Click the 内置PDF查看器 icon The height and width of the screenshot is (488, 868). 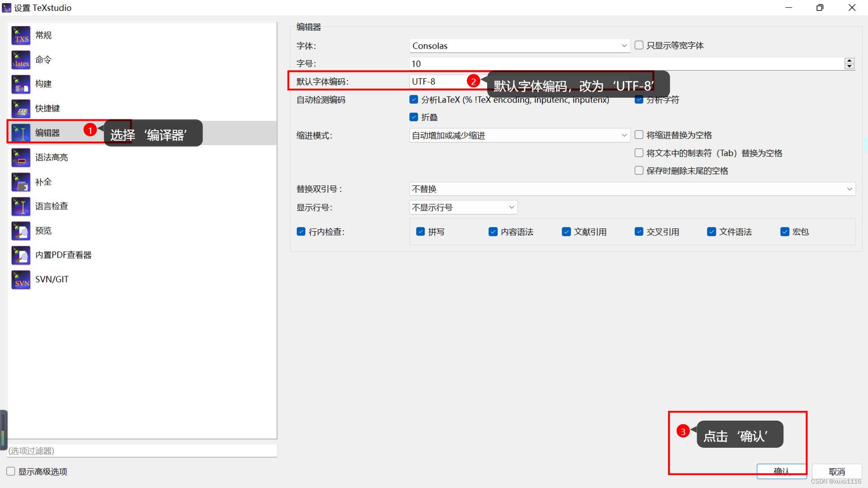21,255
